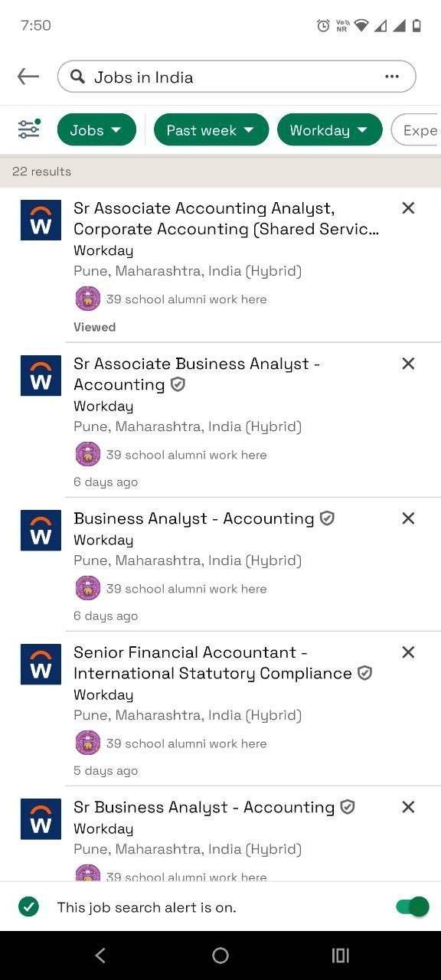The width and height of the screenshot is (441, 980).
Task: Open Android recent apps button
Action: tap(341, 955)
